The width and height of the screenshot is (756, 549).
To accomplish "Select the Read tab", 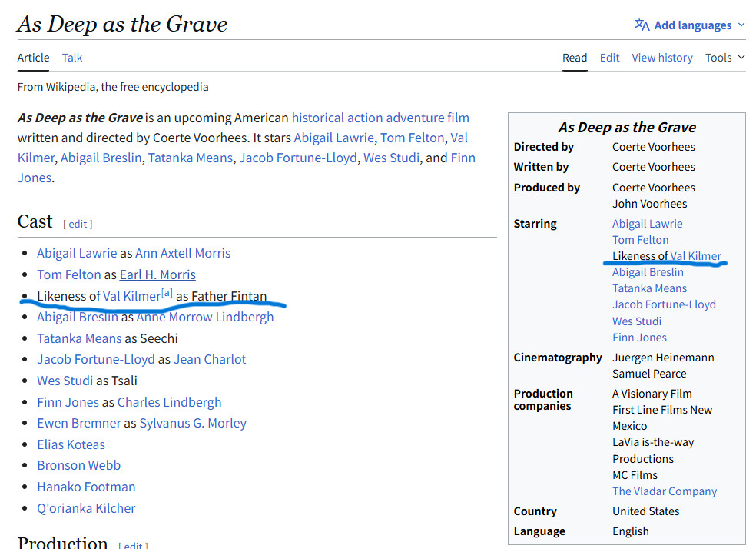I will coord(575,58).
